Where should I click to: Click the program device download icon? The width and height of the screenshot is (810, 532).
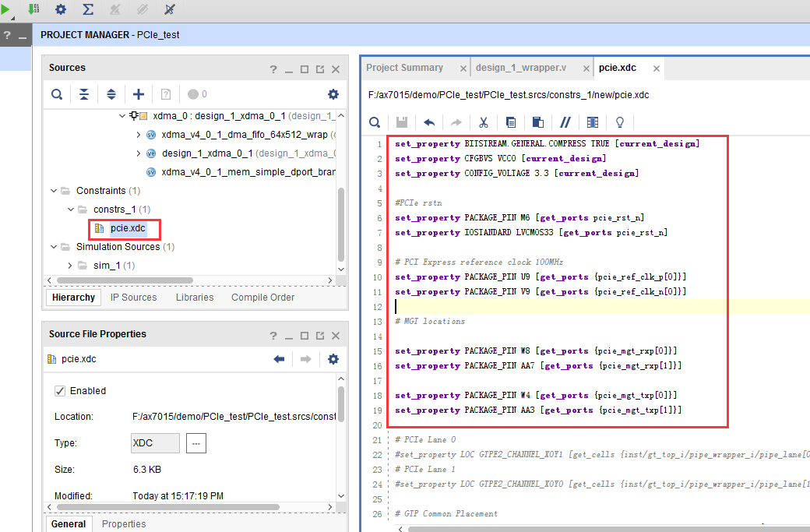(33, 9)
